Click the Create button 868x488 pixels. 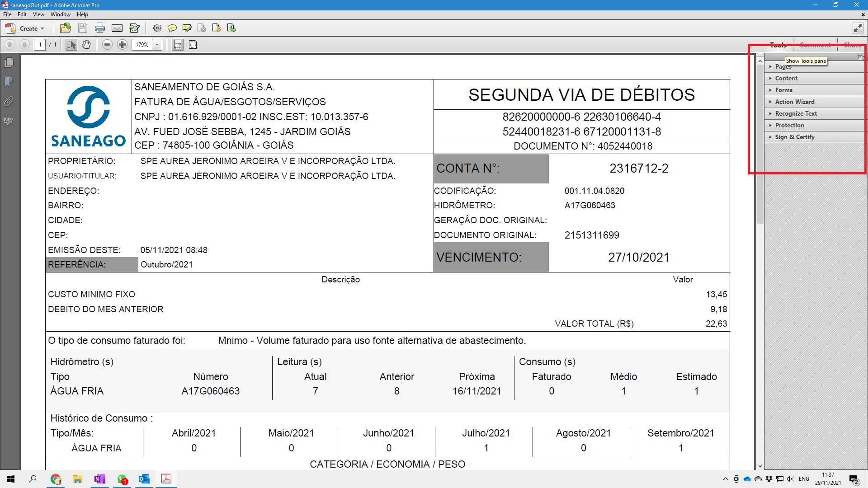point(25,28)
